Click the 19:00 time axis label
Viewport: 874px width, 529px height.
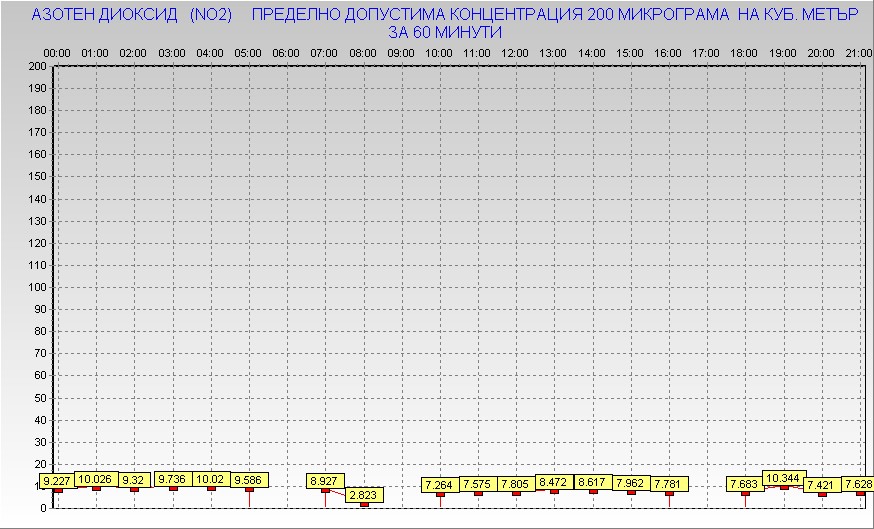click(783, 52)
